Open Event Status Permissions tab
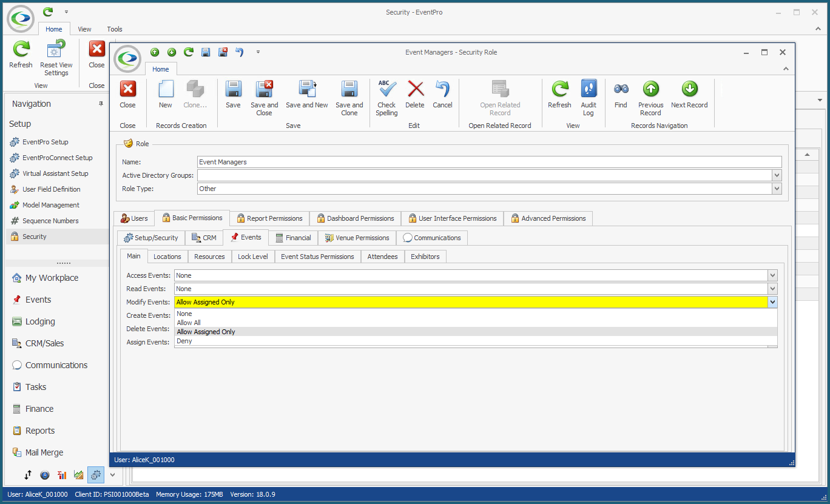 [317, 257]
